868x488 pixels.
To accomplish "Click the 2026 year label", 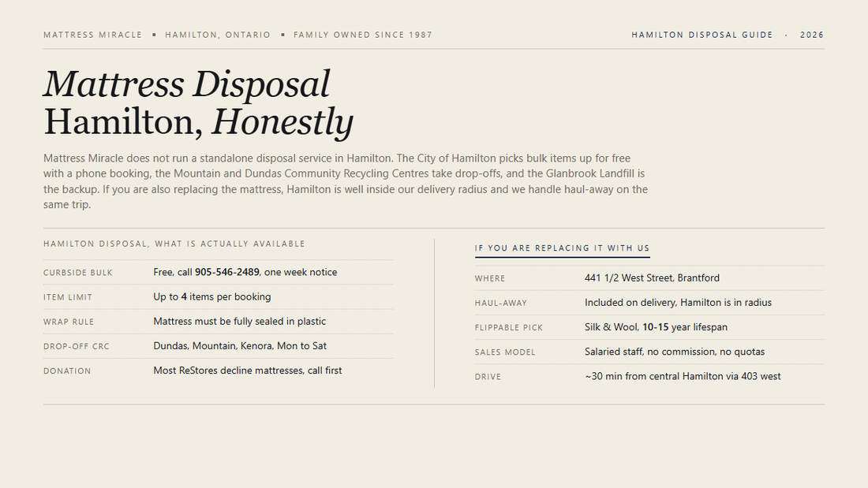I will (812, 35).
